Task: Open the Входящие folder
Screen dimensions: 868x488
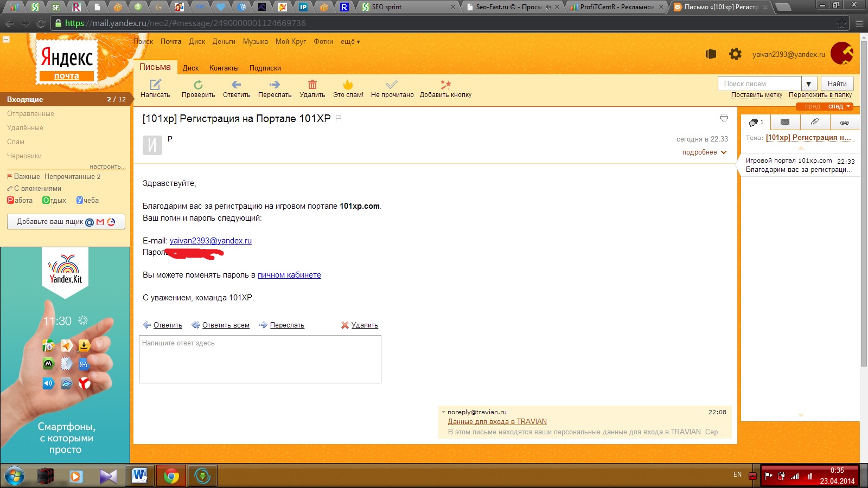Action: point(65,99)
